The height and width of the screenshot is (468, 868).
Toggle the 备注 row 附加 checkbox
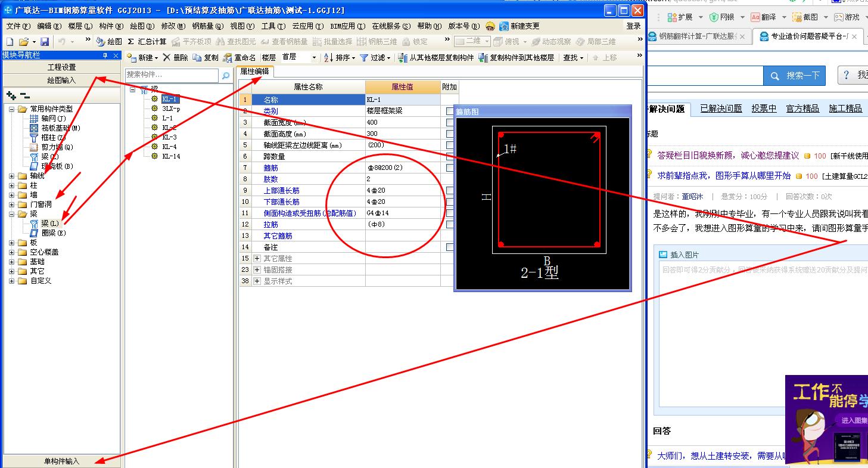click(x=450, y=247)
